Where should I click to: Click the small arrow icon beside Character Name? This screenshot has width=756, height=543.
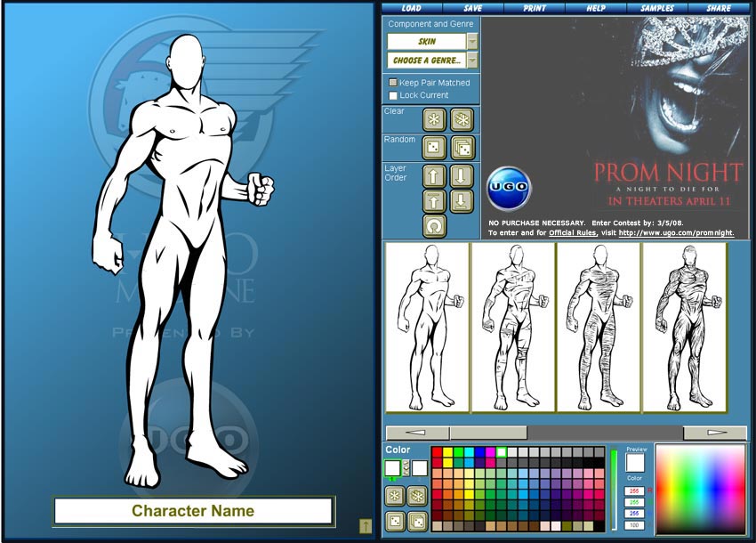[x=365, y=526]
